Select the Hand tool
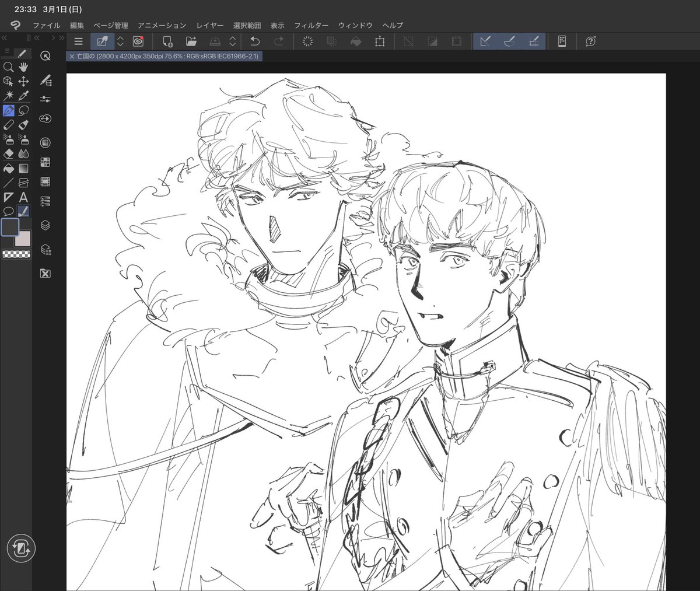700x591 pixels. point(22,67)
